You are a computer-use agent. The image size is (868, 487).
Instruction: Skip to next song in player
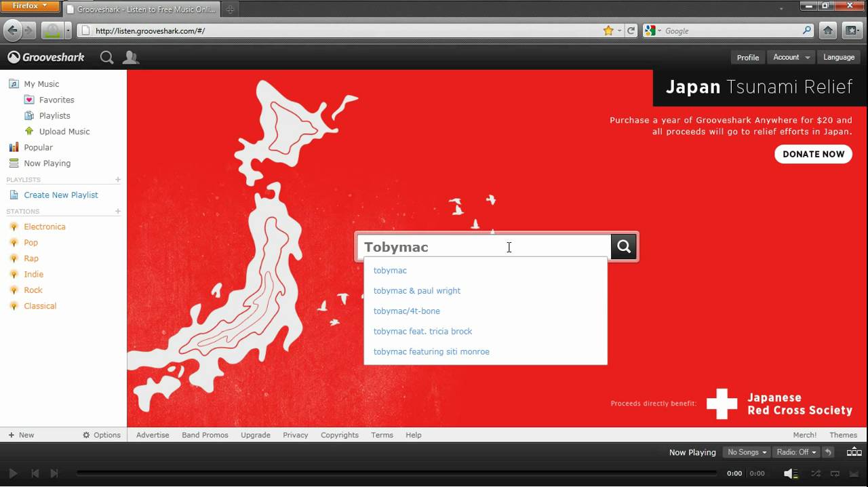tap(54, 473)
